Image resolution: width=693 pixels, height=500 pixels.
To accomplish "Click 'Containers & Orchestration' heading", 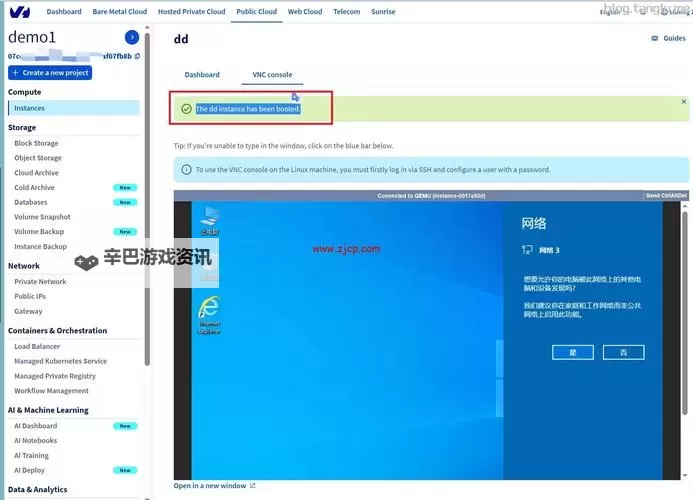I will (x=57, y=331).
